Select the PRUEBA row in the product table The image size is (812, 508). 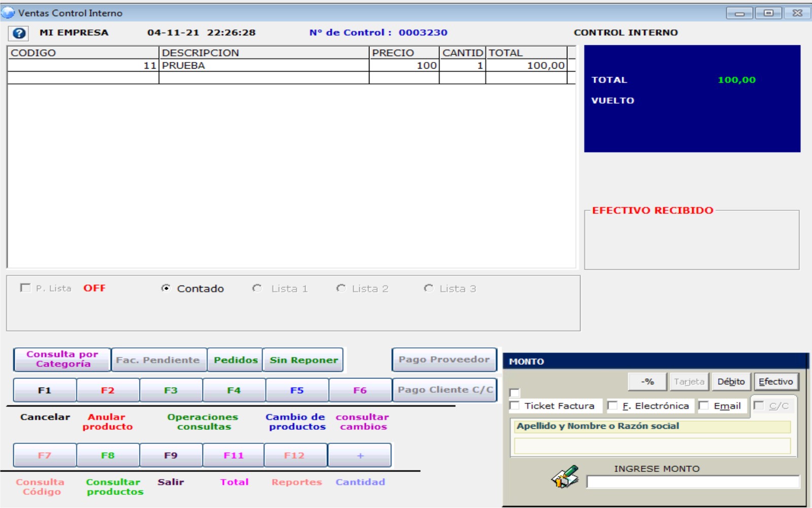pos(264,66)
